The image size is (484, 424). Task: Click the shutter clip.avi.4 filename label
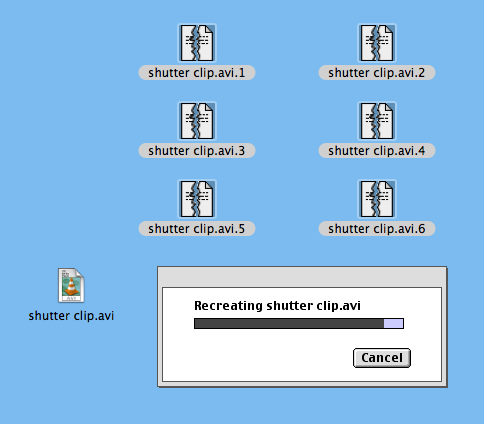point(377,151)
